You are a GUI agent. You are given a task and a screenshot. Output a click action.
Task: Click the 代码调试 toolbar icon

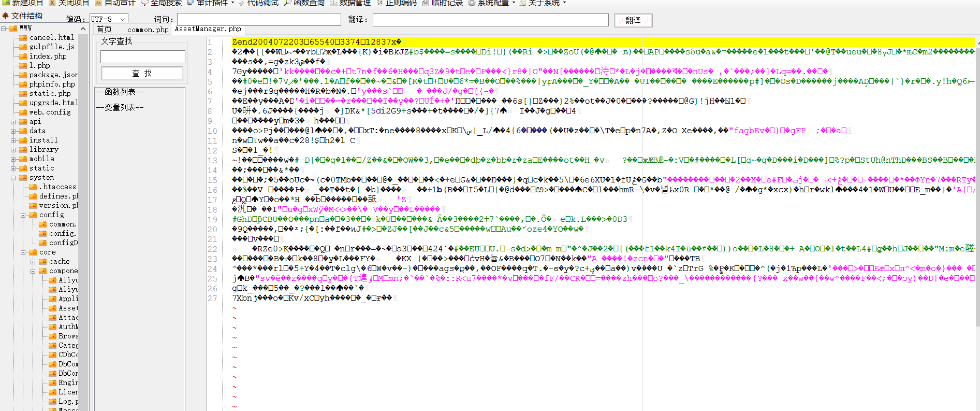[x=242, y=3]
